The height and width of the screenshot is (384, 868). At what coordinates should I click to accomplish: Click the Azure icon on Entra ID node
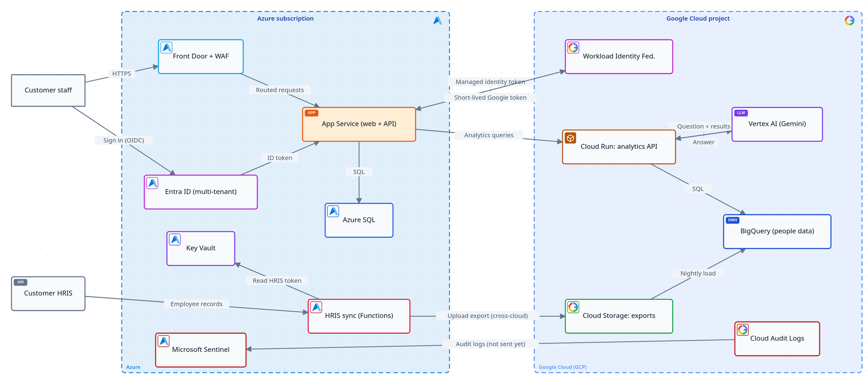152,183
